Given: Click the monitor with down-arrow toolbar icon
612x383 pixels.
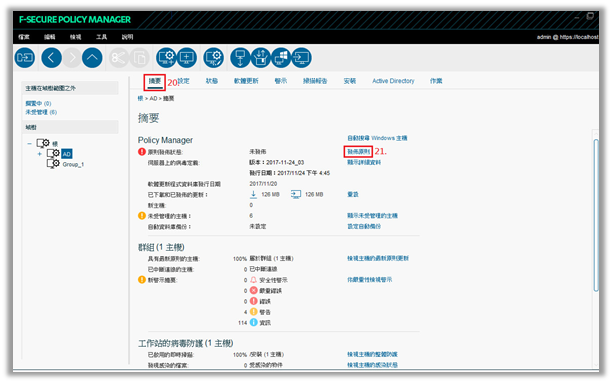Looking at the screenshot, I should point(240,58).
